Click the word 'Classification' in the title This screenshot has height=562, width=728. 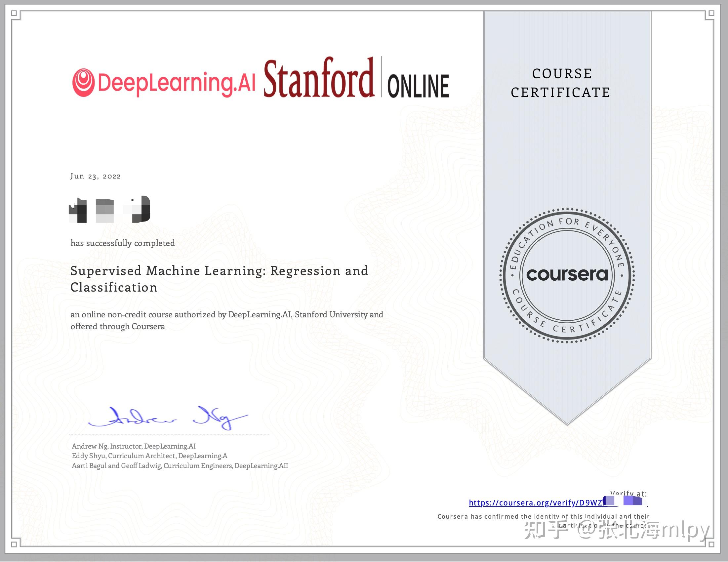coord(114,287)
